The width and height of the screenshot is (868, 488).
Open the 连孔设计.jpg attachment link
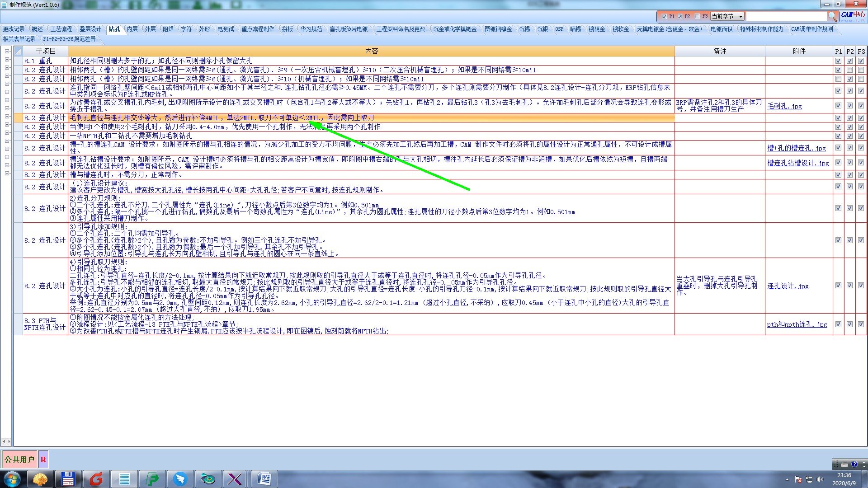(x=788, y=286)
